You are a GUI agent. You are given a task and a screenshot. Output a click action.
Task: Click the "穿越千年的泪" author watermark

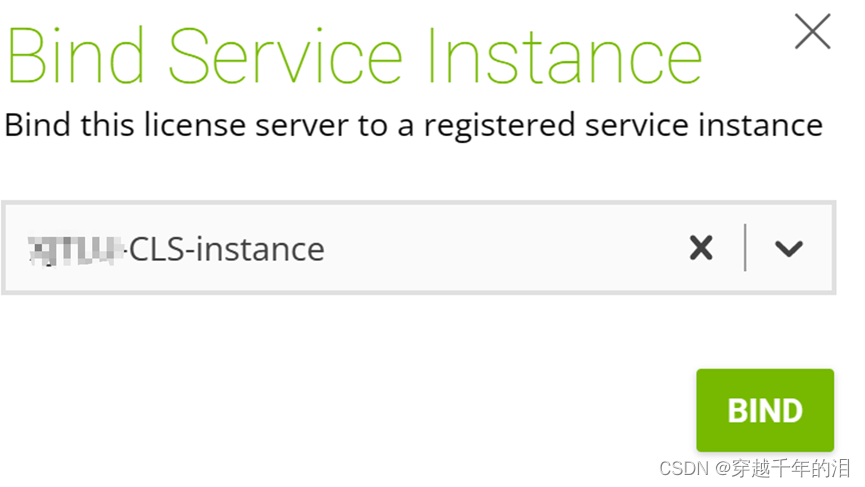tap(791, 468)
